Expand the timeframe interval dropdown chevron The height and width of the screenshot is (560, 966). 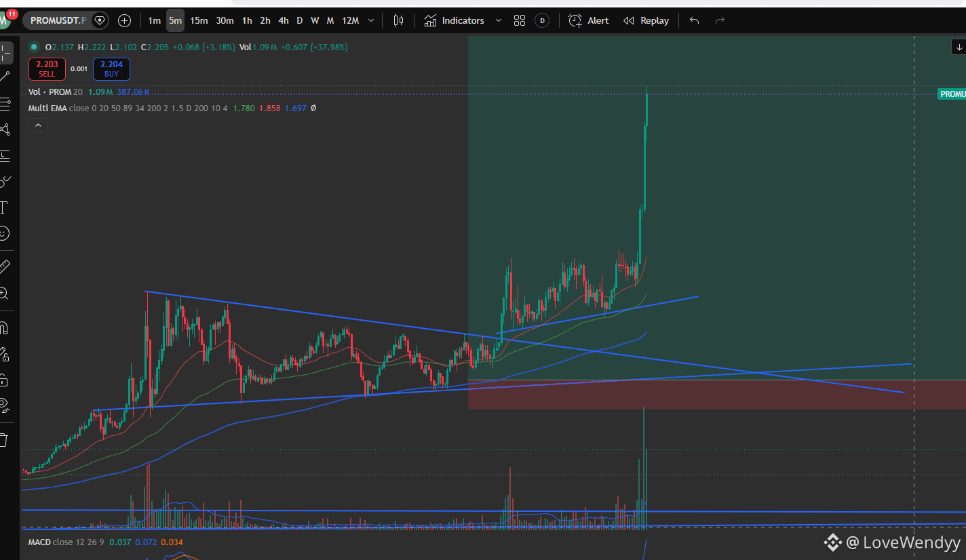tap(370, 20)
